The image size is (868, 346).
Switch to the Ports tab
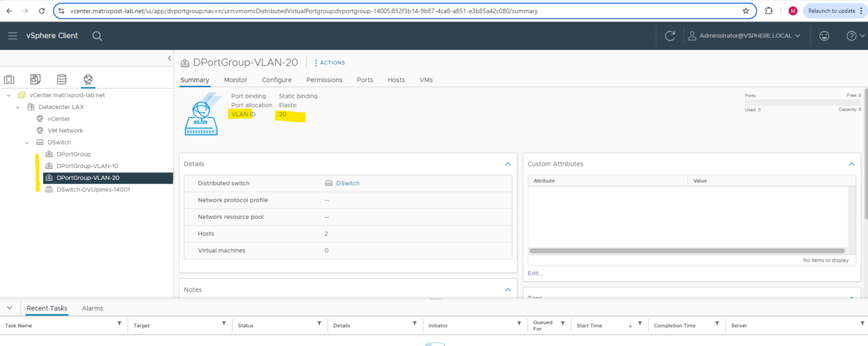pyautogui.click(x=365, y=80)
